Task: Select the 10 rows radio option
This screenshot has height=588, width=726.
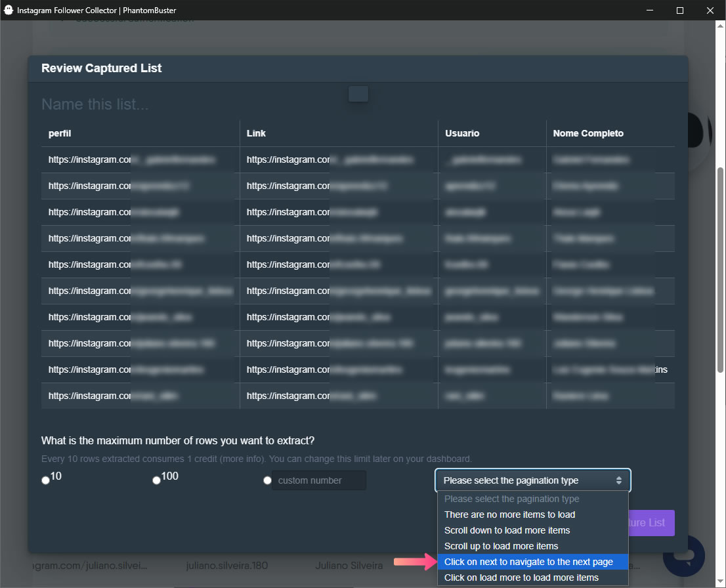Action: [45, 480]
